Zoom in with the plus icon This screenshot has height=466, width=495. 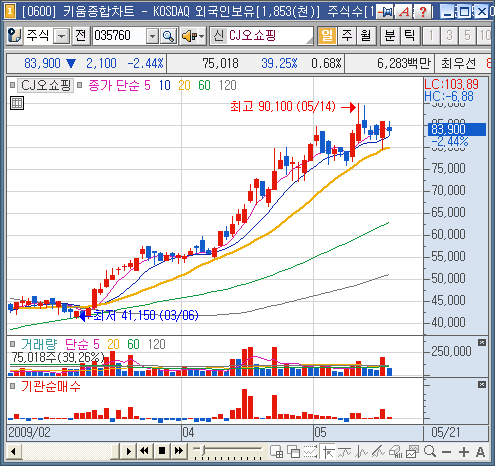(x=464, y=452)
